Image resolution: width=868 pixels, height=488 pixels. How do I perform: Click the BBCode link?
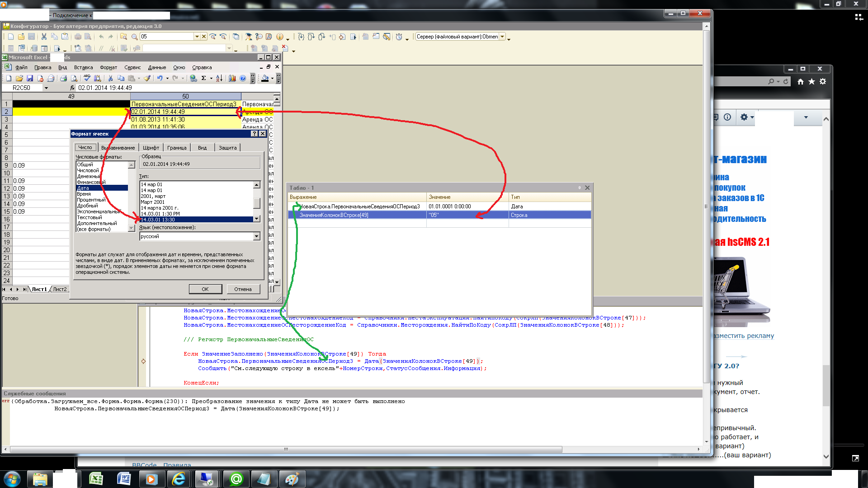[x=144, y=465]
